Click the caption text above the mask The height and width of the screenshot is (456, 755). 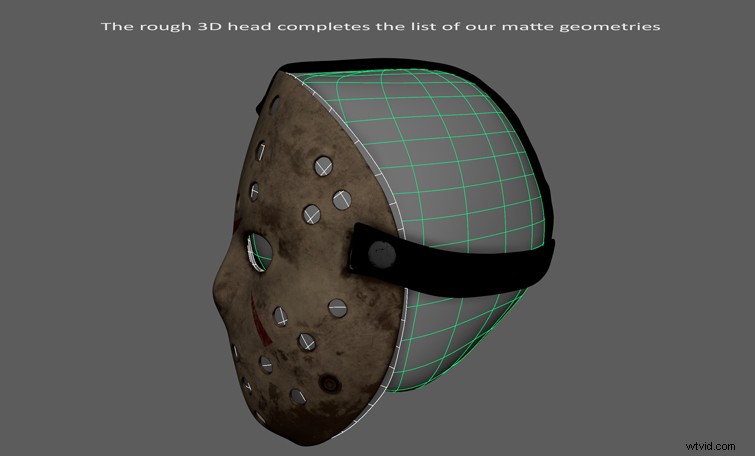[380, 26]
